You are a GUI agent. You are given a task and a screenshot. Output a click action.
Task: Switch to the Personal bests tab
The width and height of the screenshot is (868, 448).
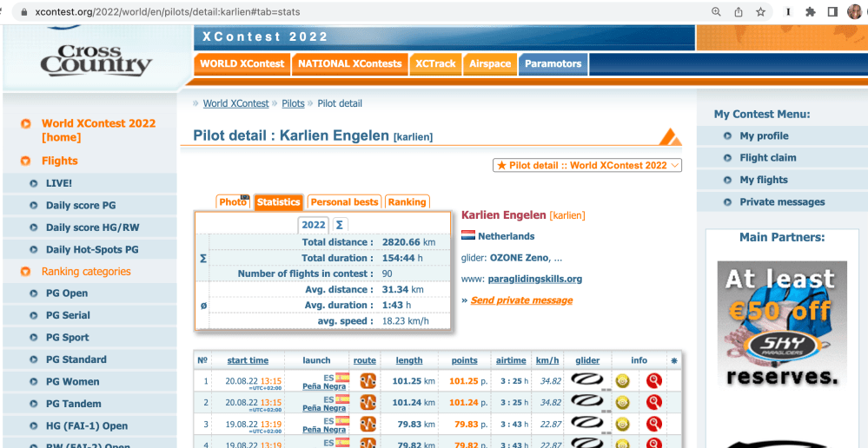[344, 202]
